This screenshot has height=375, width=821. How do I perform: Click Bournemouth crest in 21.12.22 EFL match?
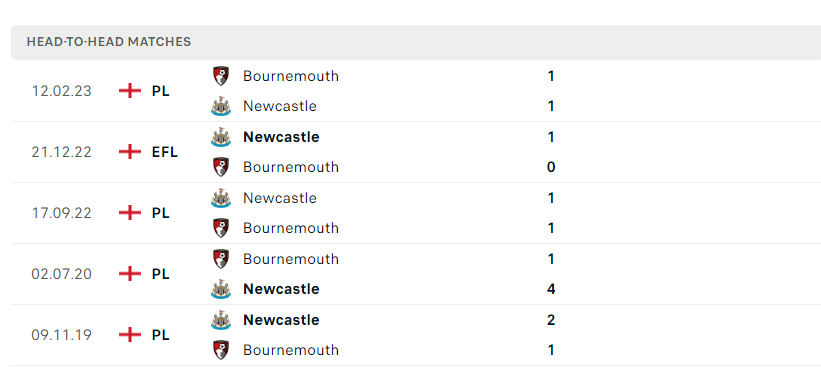click(221, 167)
